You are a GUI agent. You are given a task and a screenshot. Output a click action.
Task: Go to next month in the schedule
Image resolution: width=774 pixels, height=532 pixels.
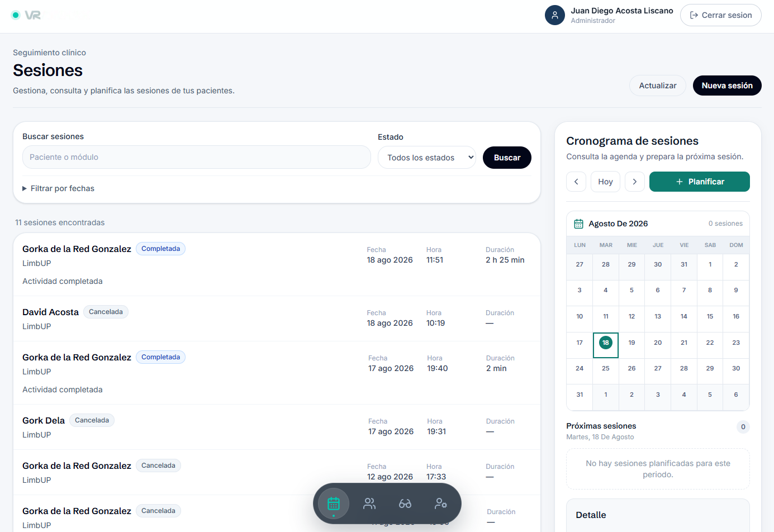point(635,182)
